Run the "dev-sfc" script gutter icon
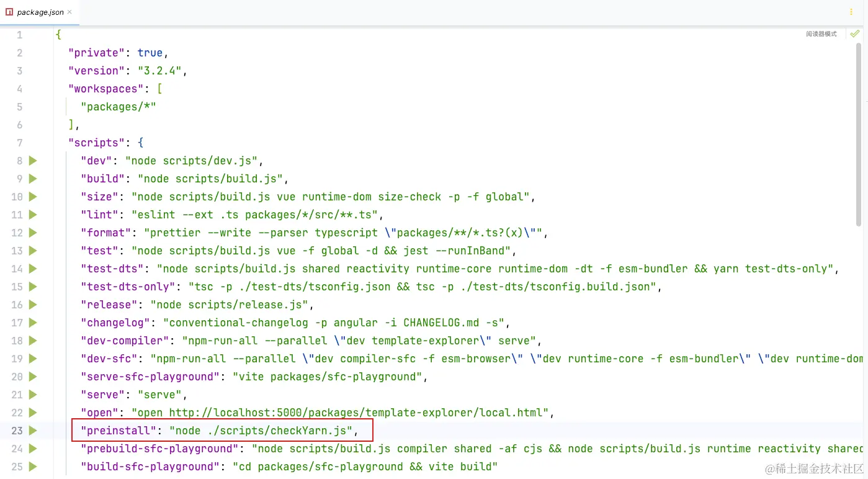Viewport: 868px width, 479px height. pyautogui.click(x=33, y=359)
